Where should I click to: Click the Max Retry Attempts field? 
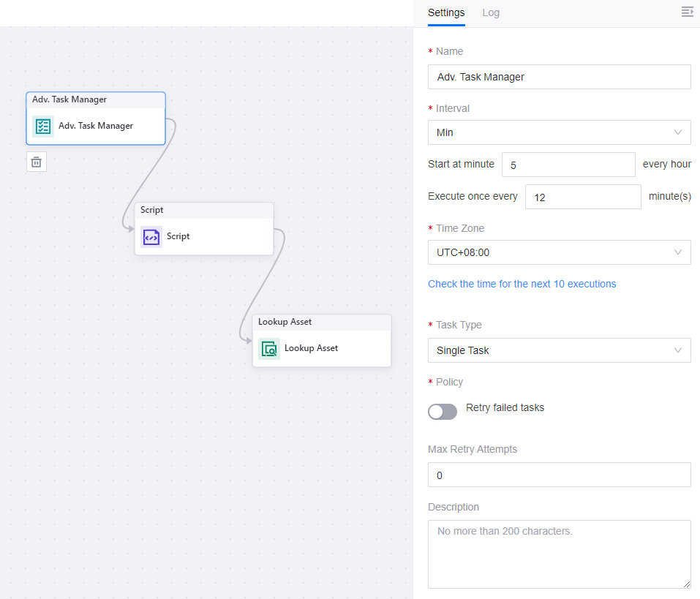pos(559,475)
